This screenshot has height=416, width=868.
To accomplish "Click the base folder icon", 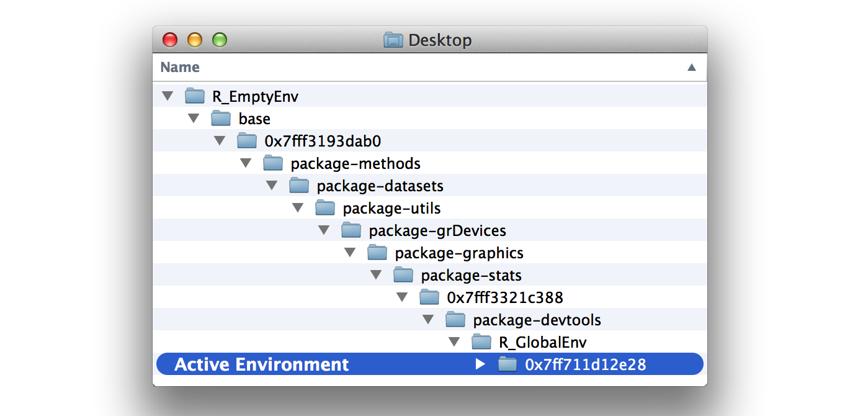I will (x=221, y=119).
